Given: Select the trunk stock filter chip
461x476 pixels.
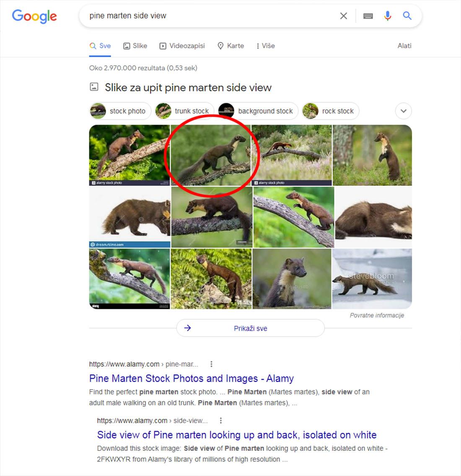Looking at the screenshot, I should click(x=184, y=111).
